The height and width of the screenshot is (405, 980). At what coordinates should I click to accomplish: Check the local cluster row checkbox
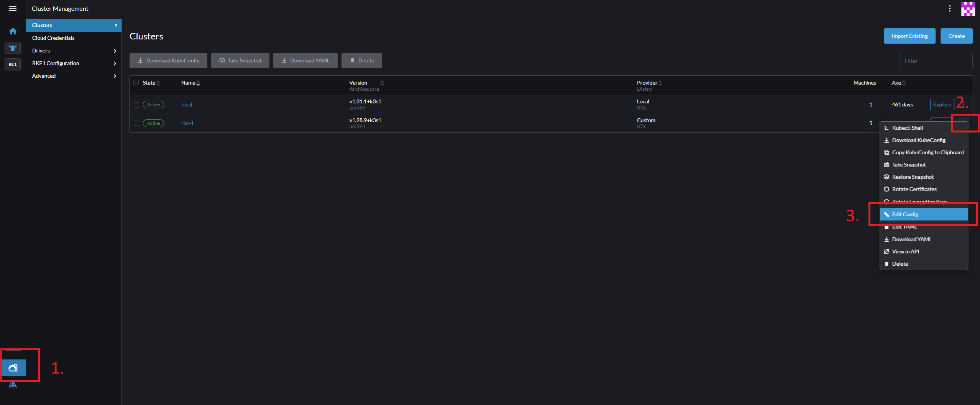136,105
